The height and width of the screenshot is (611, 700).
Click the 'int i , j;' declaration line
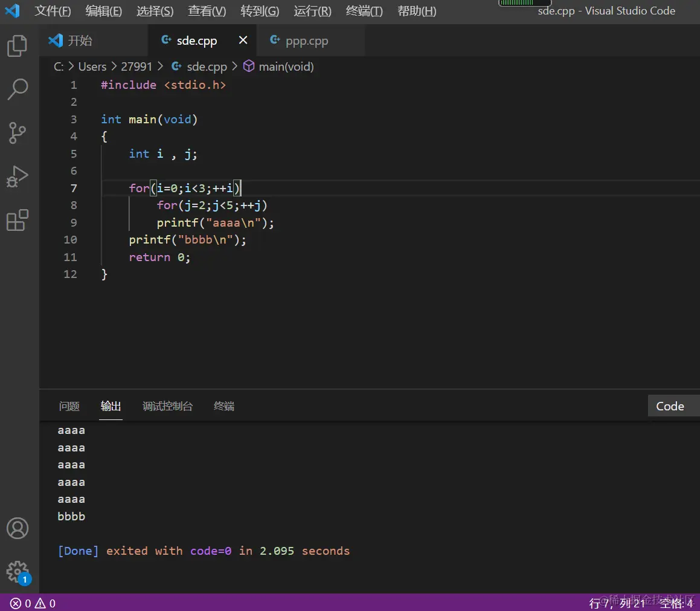click(163, 154)
